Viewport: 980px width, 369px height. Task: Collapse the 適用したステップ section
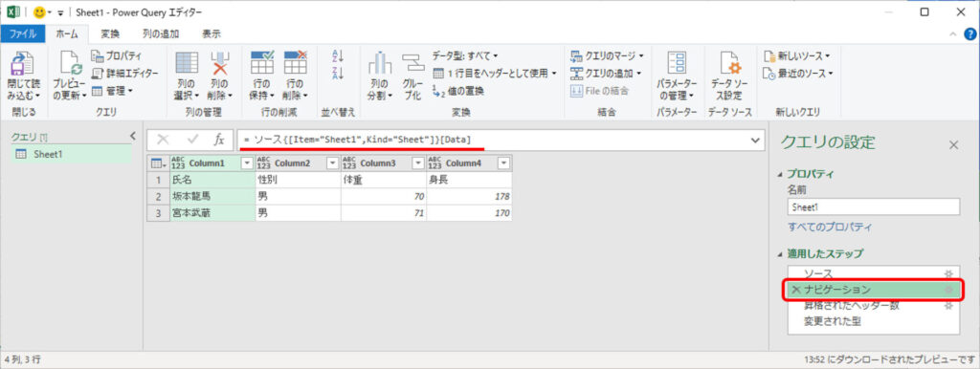click(x=779, y=254)
